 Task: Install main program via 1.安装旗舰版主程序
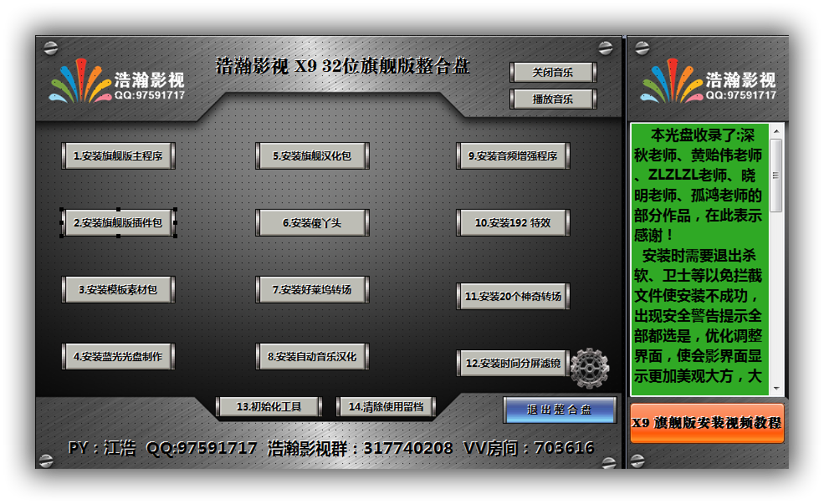tap(118, 155)
